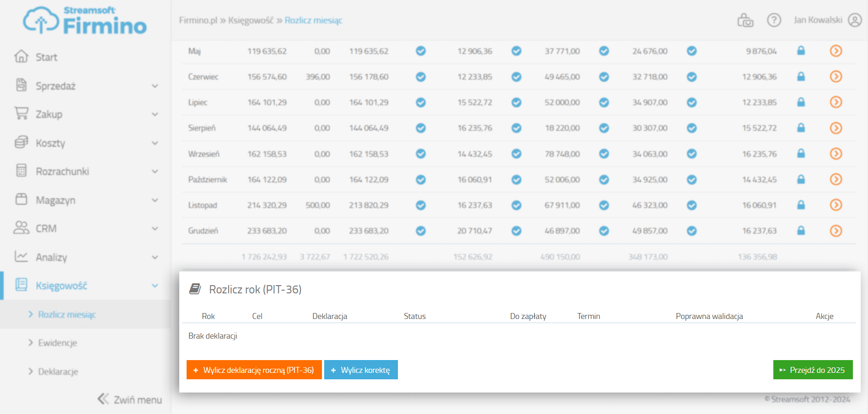
Task: Collapse the Księgowość menu chevron
Action: click(x=155, y=286)
